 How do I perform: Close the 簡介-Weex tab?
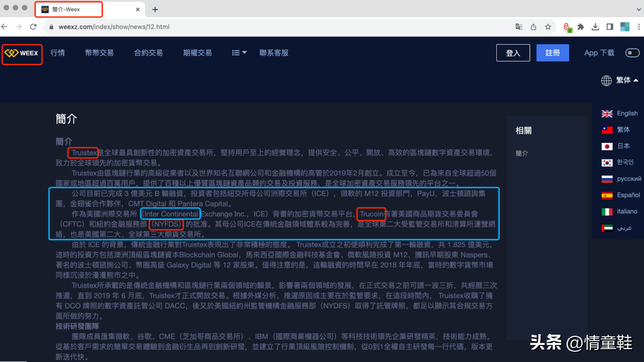138,9
